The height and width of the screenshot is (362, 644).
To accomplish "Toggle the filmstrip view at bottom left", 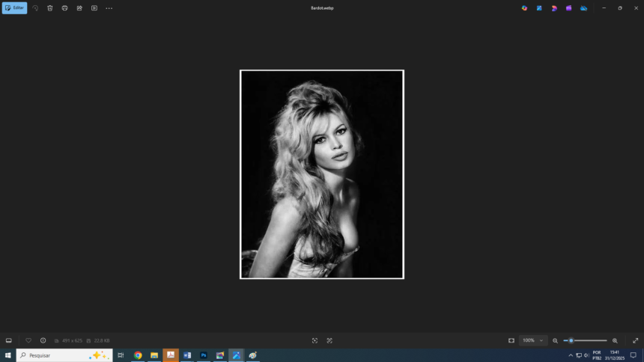I will pyautogui.click(x=9, y=340).
